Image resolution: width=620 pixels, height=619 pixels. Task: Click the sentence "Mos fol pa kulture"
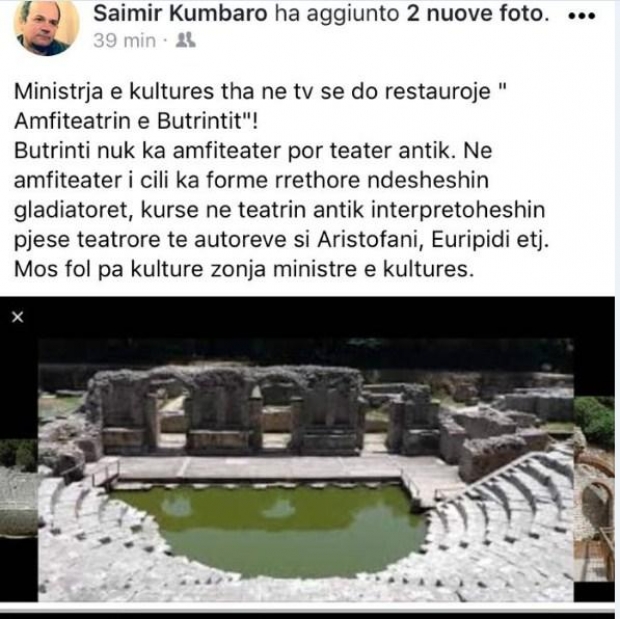pos(244,269)
